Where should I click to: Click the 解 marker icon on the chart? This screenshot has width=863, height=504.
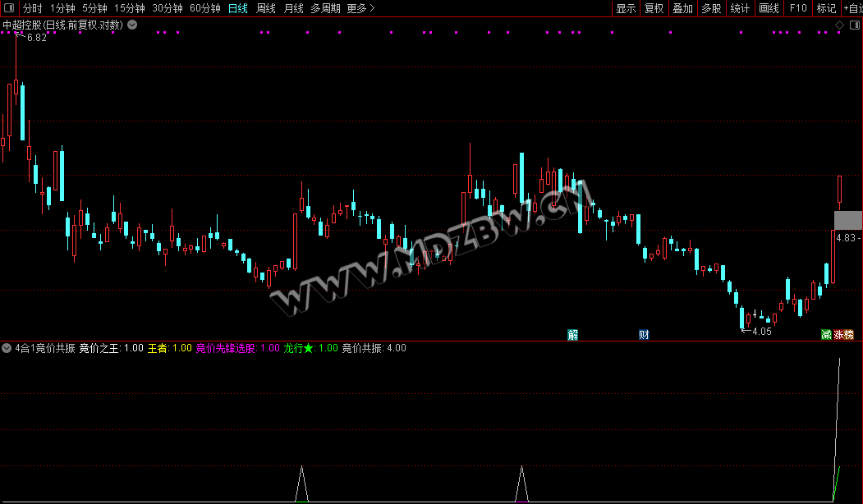tap(573, 335)
